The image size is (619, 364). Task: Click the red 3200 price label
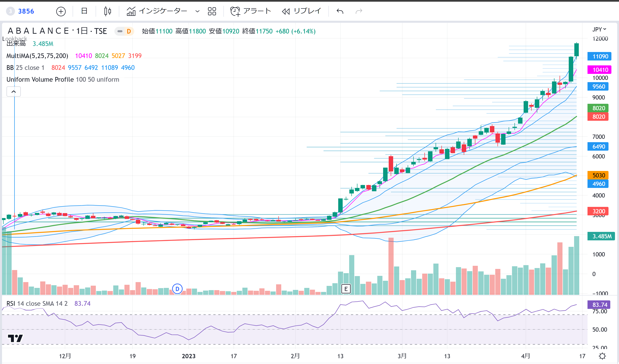(598, 211)
